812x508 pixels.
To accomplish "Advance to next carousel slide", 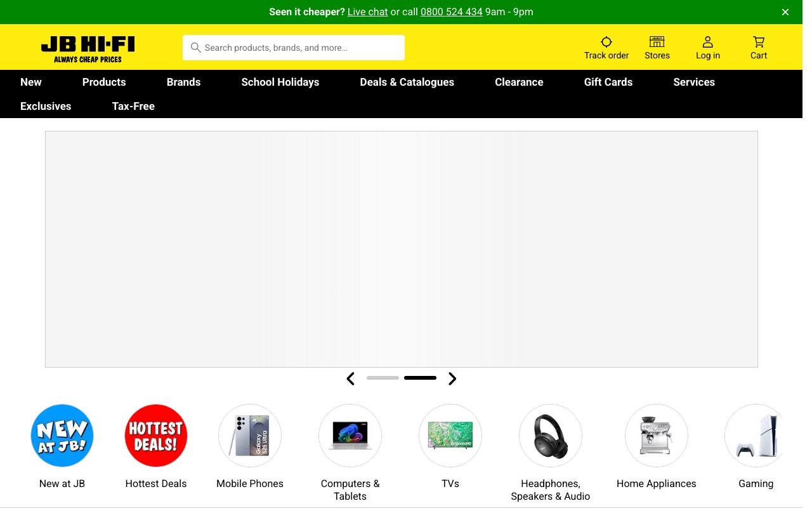I will [452, 378].
